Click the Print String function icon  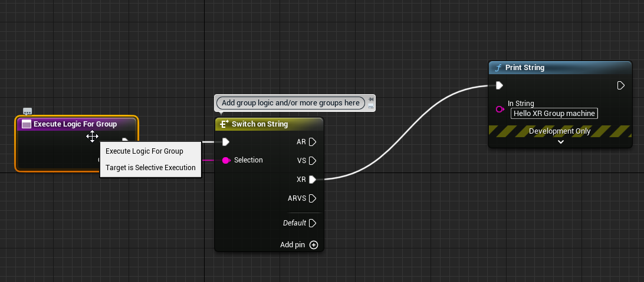(x=498, y=68)
